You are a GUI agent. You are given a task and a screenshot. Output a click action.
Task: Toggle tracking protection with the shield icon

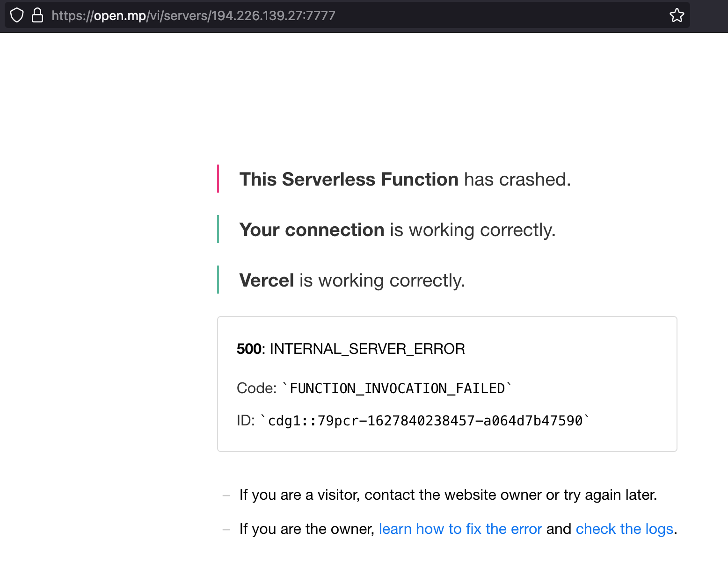coord(17,15)
